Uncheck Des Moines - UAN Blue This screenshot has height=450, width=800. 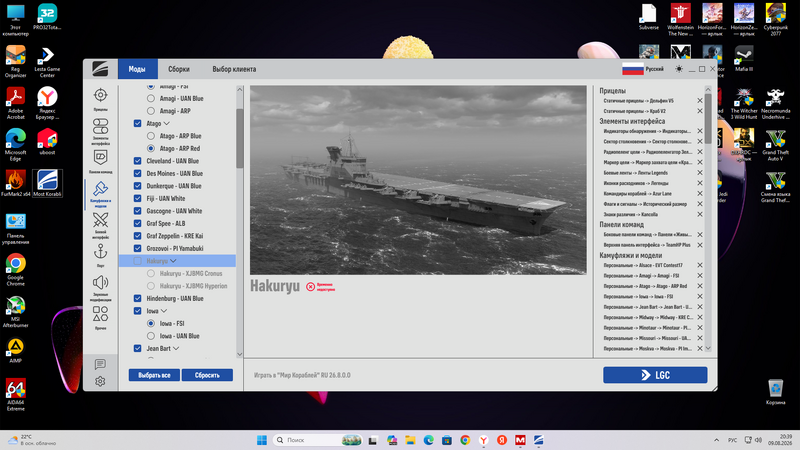(137, 173)
